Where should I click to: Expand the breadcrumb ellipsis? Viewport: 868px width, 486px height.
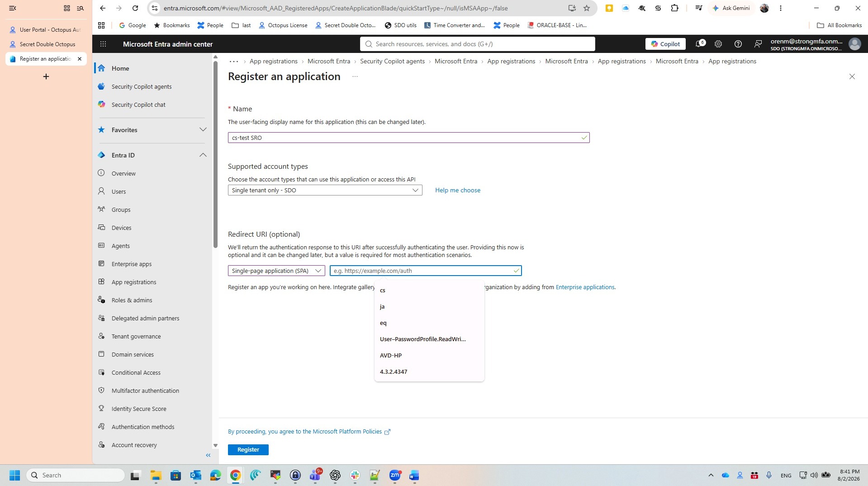[234, 61]
